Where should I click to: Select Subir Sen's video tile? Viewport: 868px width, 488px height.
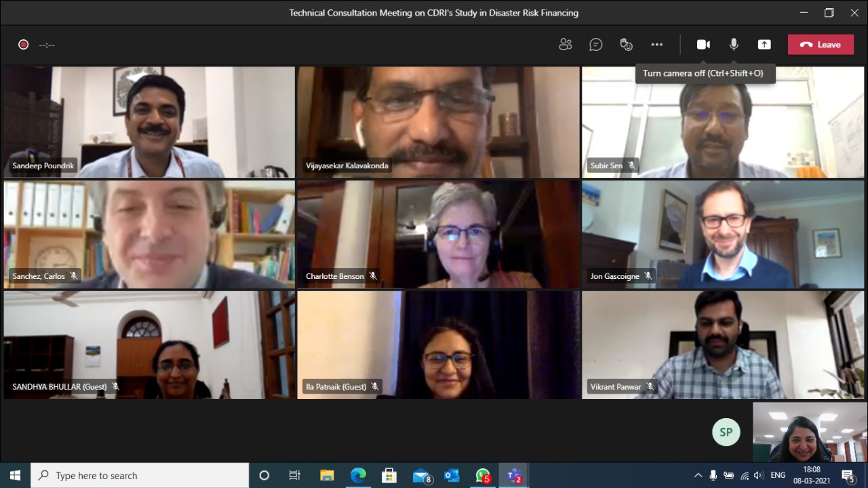pos(723,122)
